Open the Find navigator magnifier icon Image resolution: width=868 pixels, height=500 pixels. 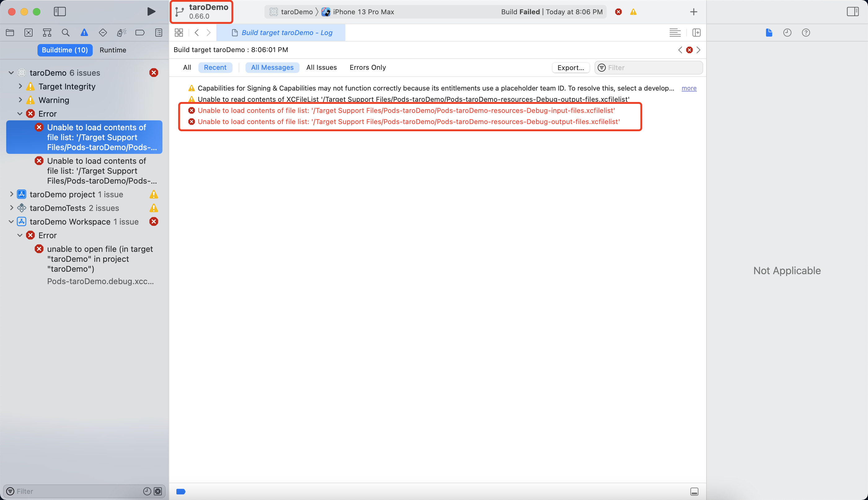pos(65,33)
